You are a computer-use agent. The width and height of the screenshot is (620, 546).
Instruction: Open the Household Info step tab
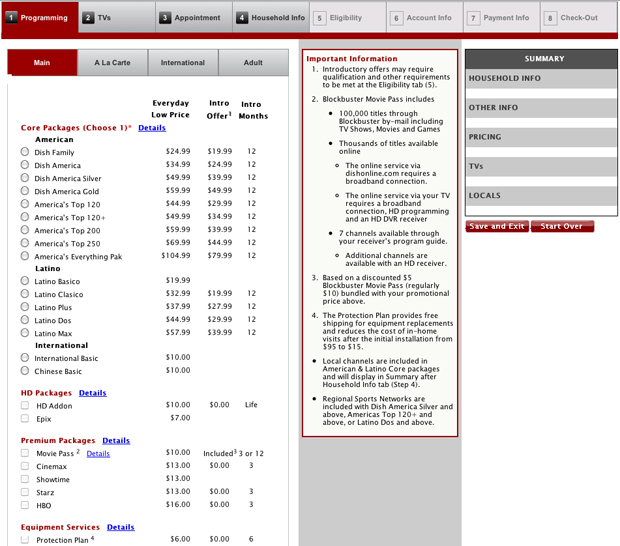click(x=270, y=17)
